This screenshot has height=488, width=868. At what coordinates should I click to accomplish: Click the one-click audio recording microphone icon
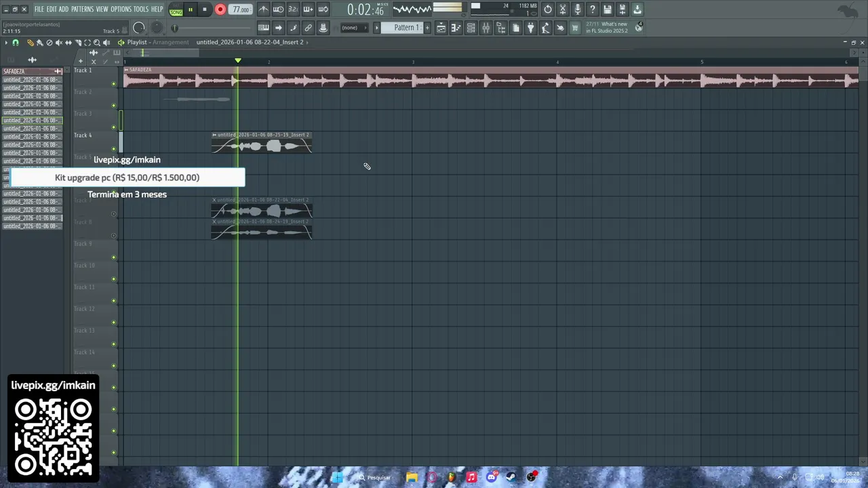point(578,9)
